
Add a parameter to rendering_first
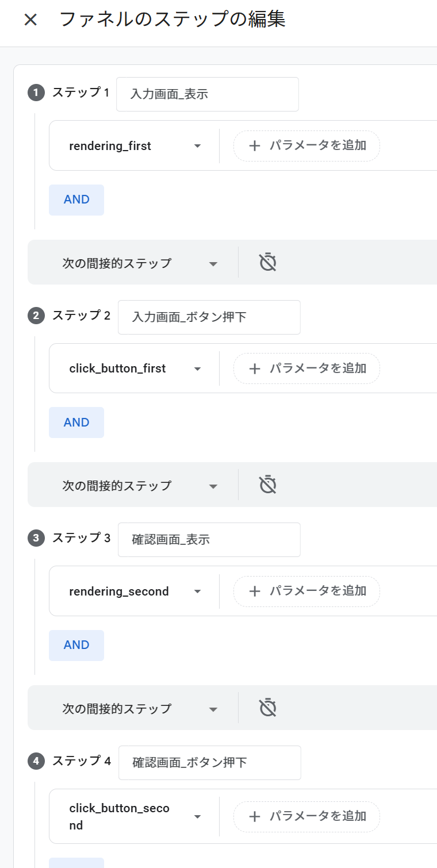point(306,145)
